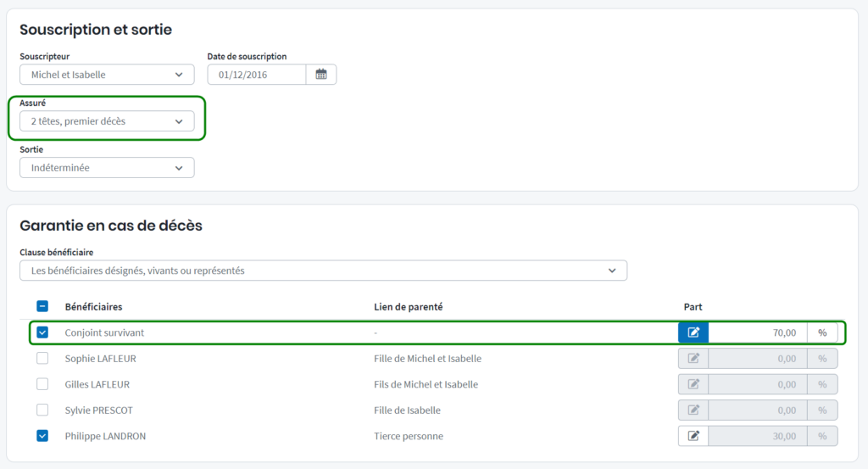Click the percent unit button beside 70,00
868x469 pixels.
822,332
